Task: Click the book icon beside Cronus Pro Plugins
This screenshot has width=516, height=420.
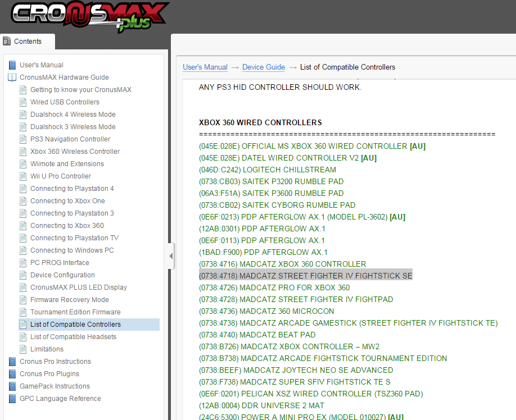Action: (x=12, y=374)
